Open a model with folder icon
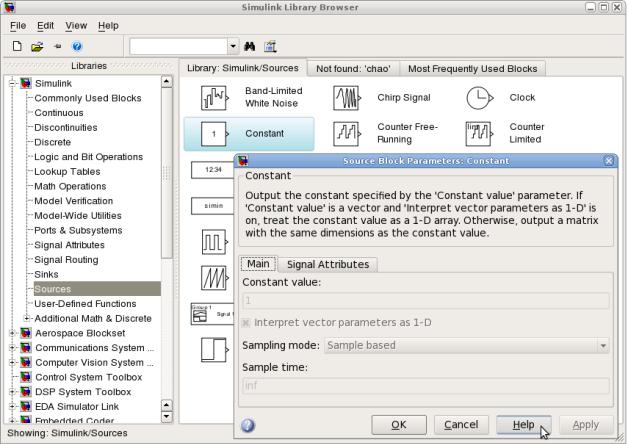This screenshot has height=444, width=627. 37,47
